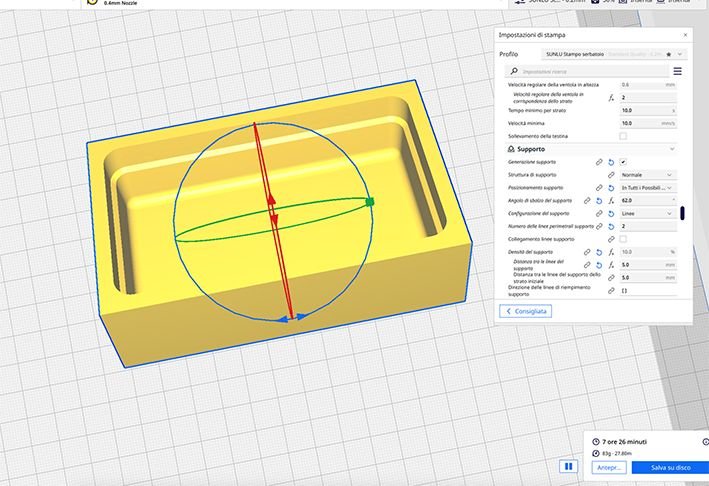This screenshot has width=709, height=486.
Task: Open the Posizionamento supporto dropdown
Action: [x=648, y=187]
